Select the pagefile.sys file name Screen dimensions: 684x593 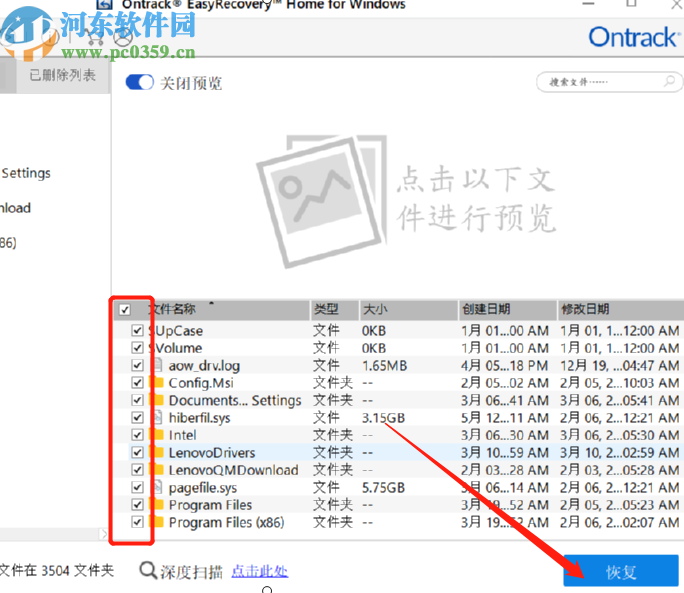pos(203,488)
